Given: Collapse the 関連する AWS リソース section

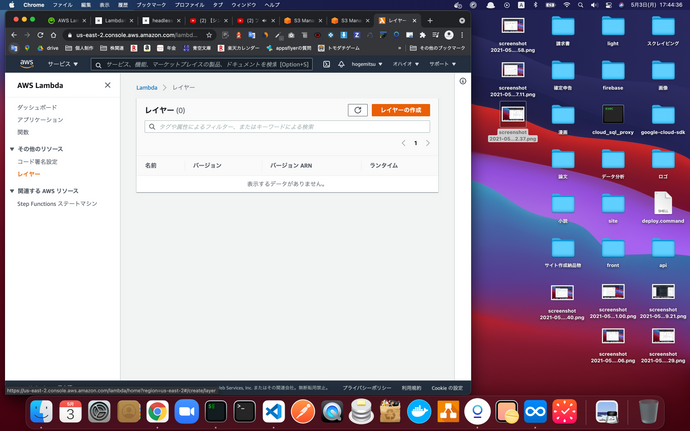Looking at the screenshot, I should coord(12,191).
